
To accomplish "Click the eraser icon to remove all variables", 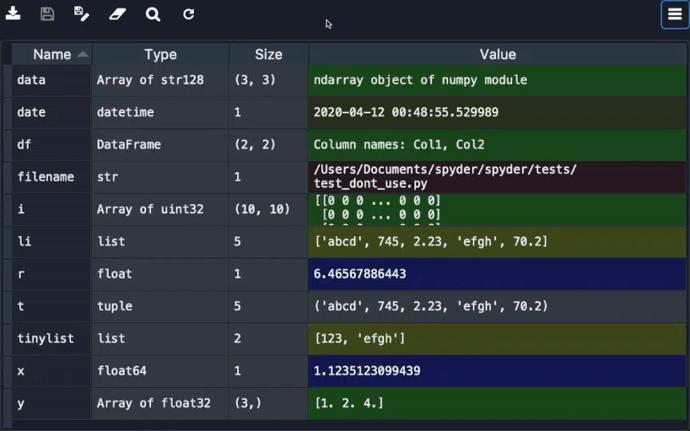I will click(117, 14).
